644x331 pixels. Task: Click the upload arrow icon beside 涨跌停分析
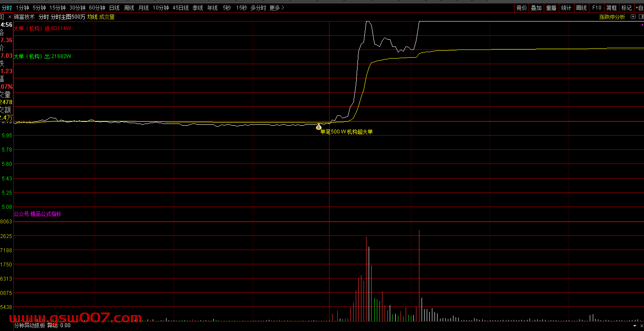[633, 17]
